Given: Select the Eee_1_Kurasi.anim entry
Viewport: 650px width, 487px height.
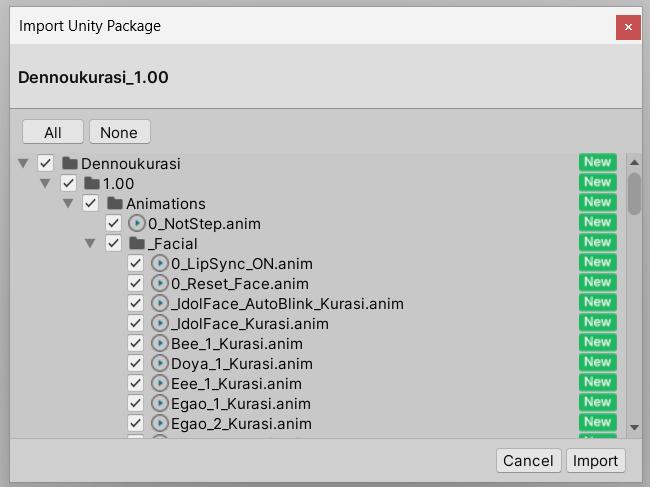Looking at the screenshot, I should pos(236,383).
